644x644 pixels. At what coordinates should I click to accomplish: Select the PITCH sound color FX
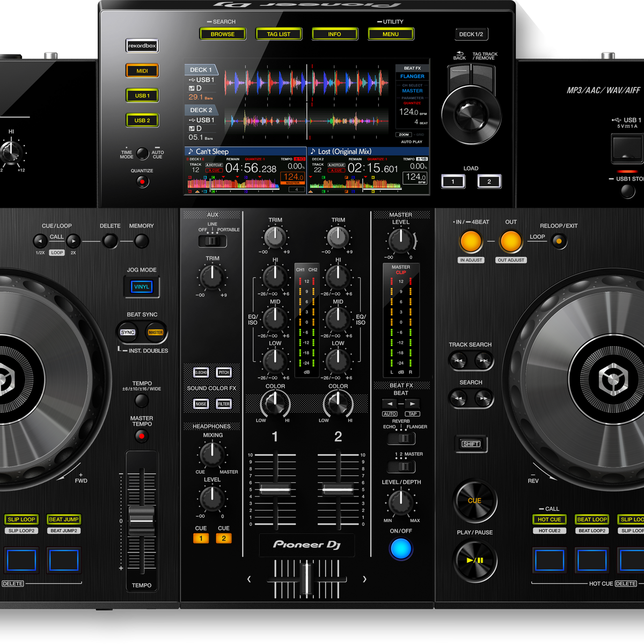(224, 372)
